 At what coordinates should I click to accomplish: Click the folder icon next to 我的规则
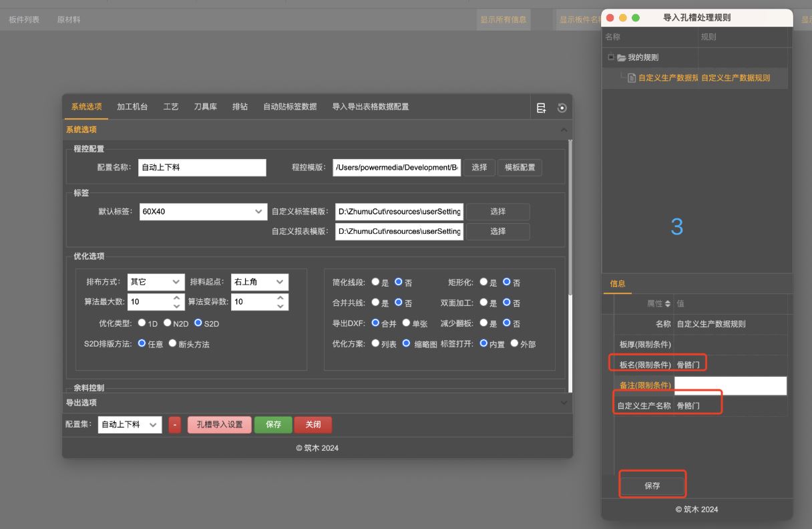coord(621,58)
